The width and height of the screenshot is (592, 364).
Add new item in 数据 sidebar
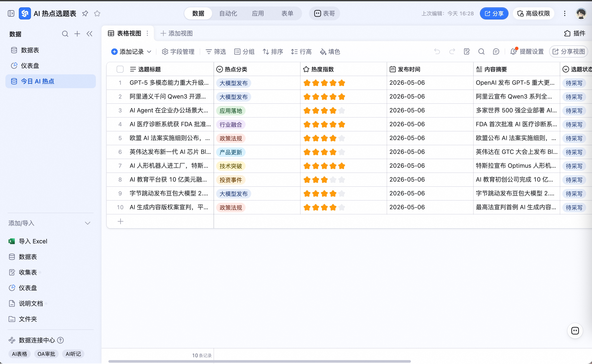[x=77, y=34]
